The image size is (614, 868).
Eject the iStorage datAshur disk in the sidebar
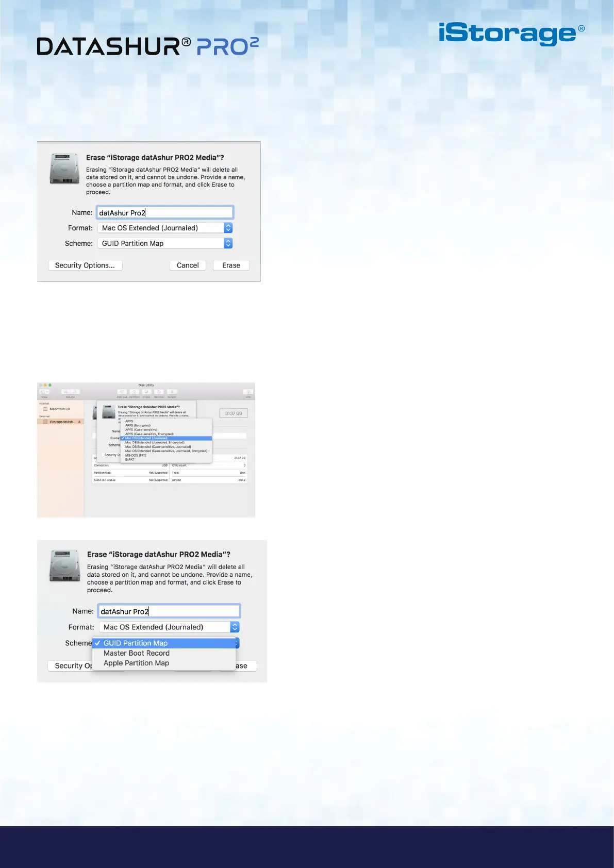(79, 422)
